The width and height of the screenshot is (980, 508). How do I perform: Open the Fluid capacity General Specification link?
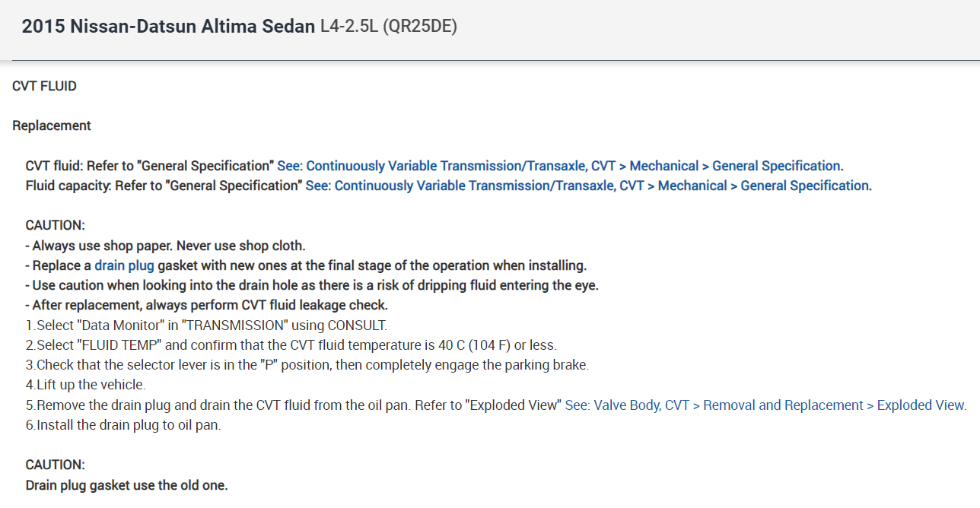coord(587,186)
